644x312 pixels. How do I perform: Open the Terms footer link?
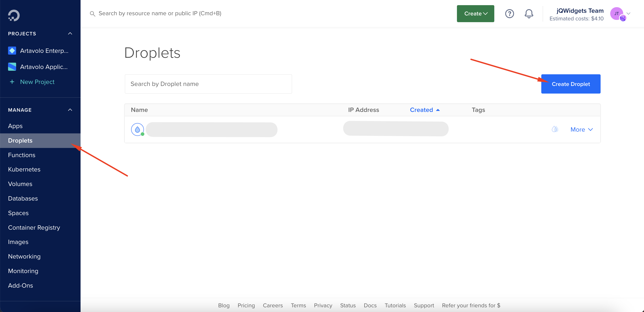pyautogui.click(x=298, y=306)
